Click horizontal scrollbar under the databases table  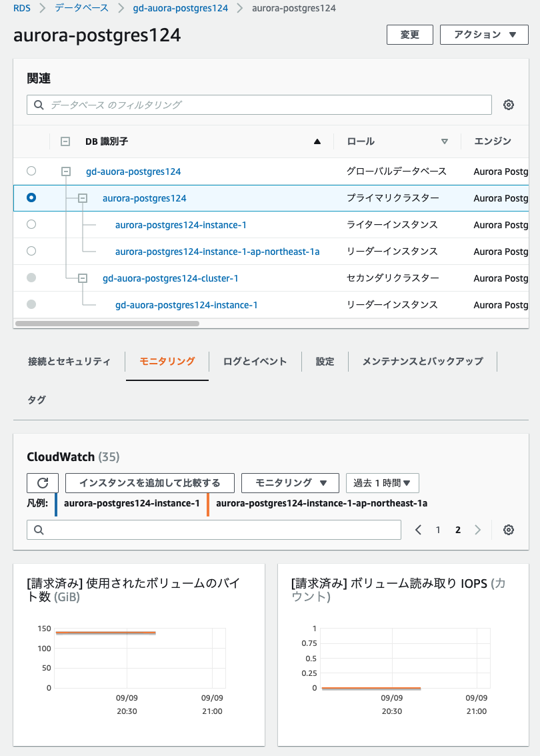107,324
